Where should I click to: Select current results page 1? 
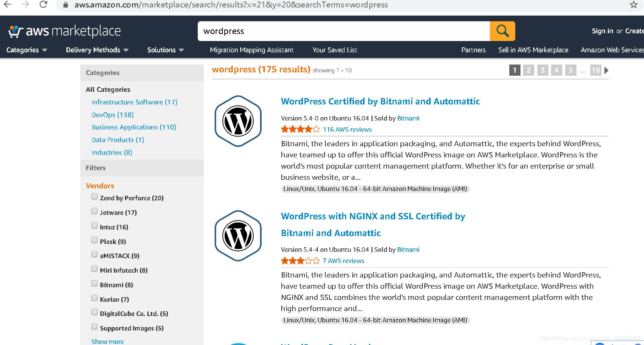pyautogui.click(x=515, y=70)
